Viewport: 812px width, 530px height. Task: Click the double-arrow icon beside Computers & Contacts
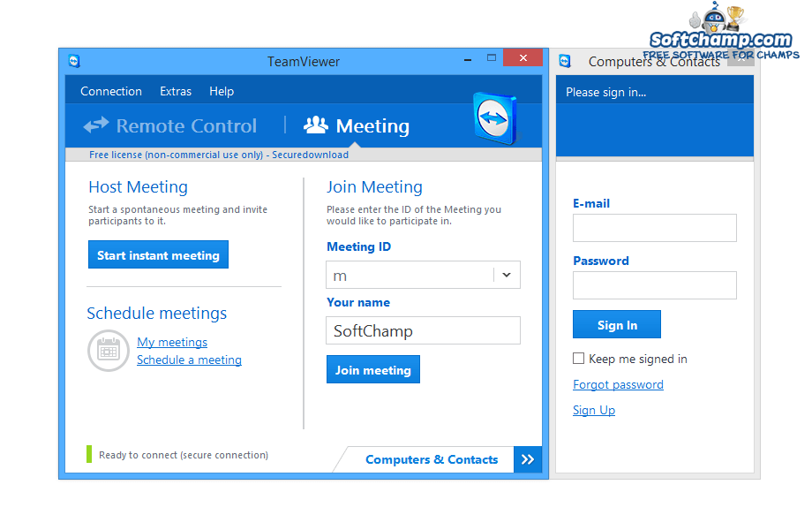pyautogui.click(x=528, y=459)
